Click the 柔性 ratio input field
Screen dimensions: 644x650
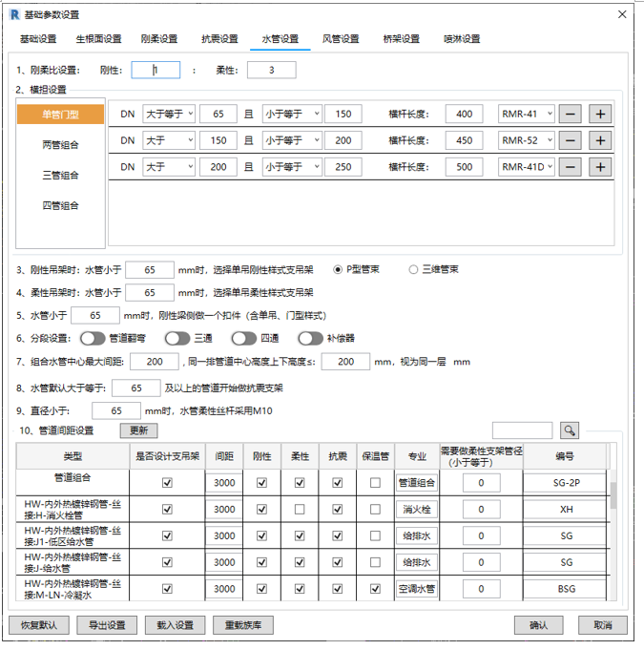pyautogui.click(x=272, y=70)
